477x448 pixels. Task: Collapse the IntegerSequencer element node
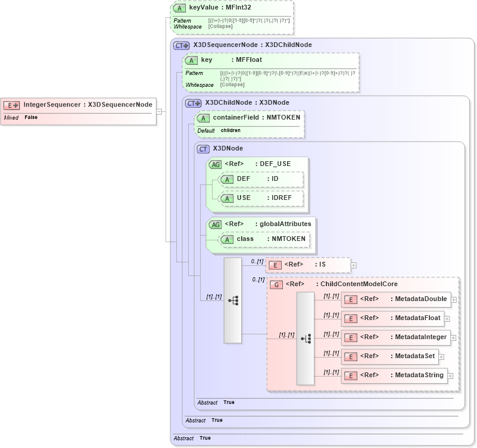pos(159,111)
